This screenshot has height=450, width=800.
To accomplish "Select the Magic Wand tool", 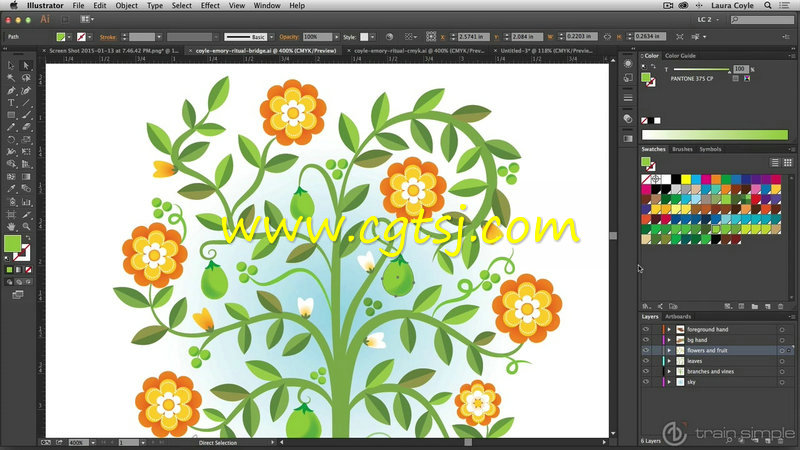I will (x=11, y=78).
